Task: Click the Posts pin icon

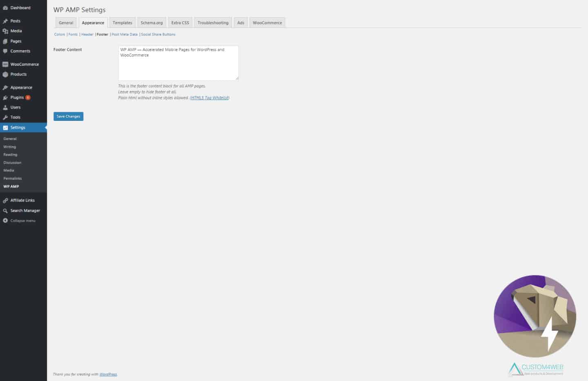Action: [5, 21]
